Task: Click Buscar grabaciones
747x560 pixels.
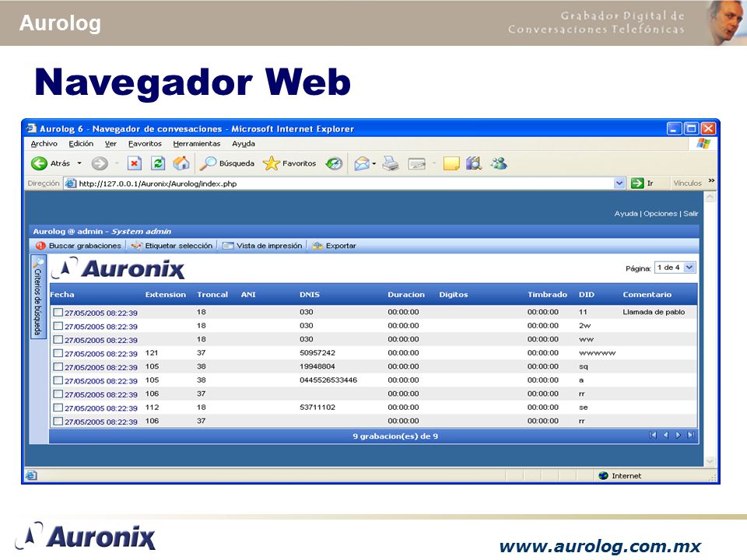Action: coord(79,246)
